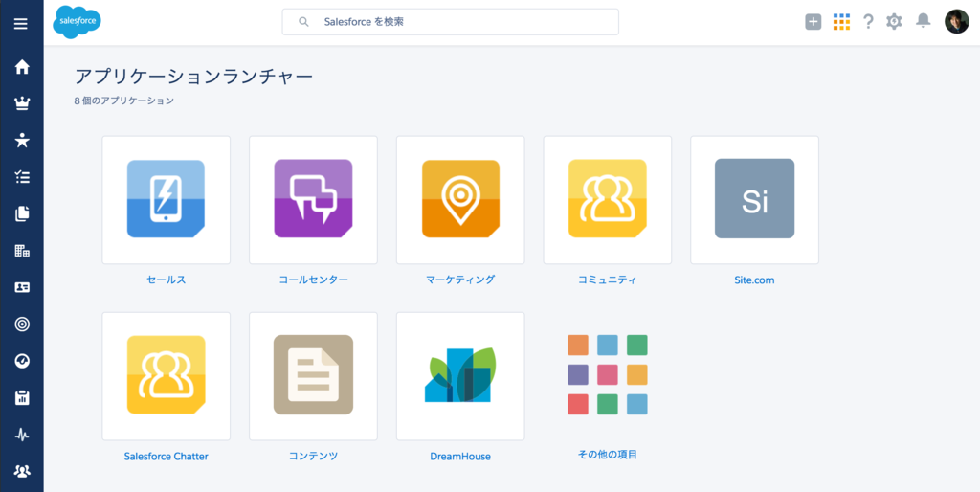
Task: Open the user profile avatar
Action: click(956, 22)
